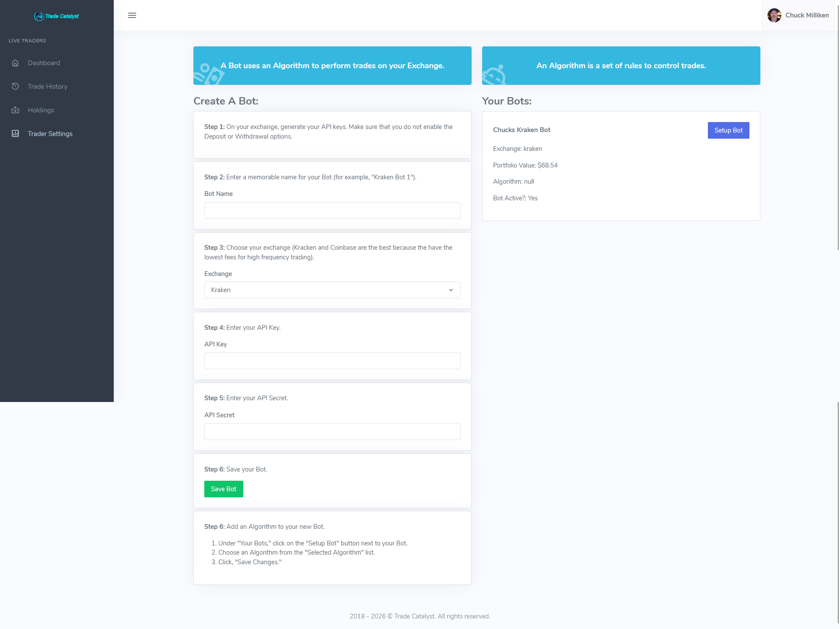This screenshot has height=629, width=840.
Task: Click the Trade Catalyst logo
Action: (x=56, y=16)
